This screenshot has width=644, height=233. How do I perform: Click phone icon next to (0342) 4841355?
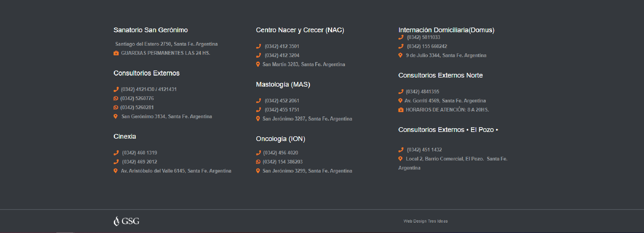point(401,92)
